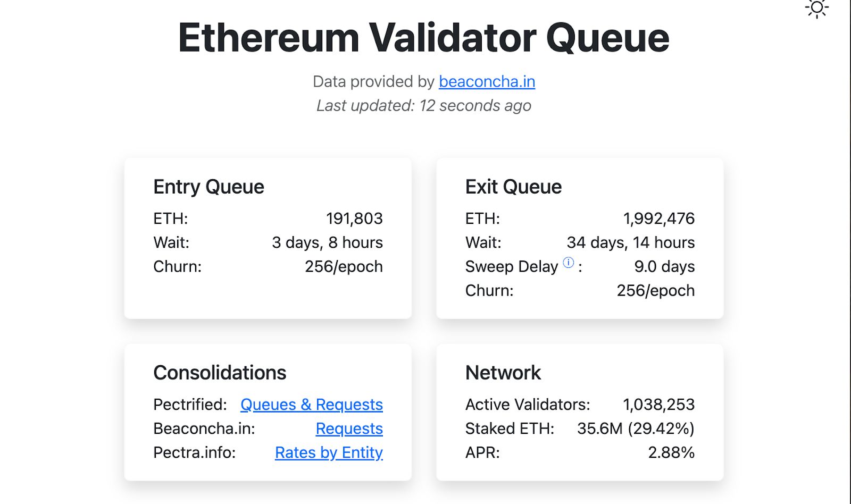The width and height of the screenshot is (851, 504).
Task: Open the Rates by Entity link
Action: click(x=329, y=452)
